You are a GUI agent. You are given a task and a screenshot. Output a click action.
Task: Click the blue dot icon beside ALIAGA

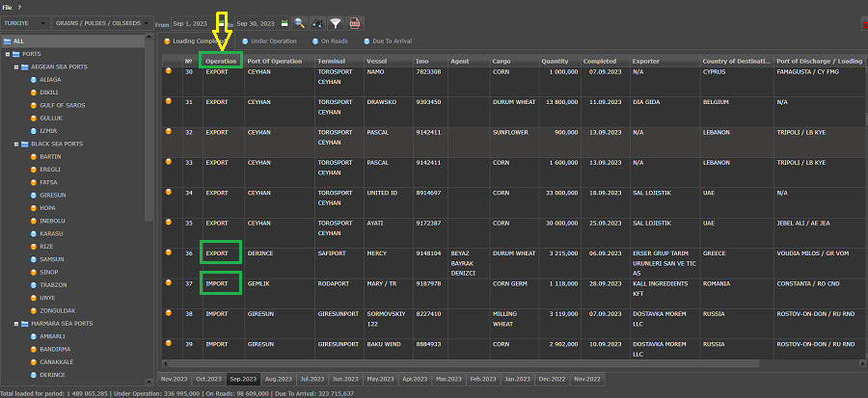[x=33, y=80]
